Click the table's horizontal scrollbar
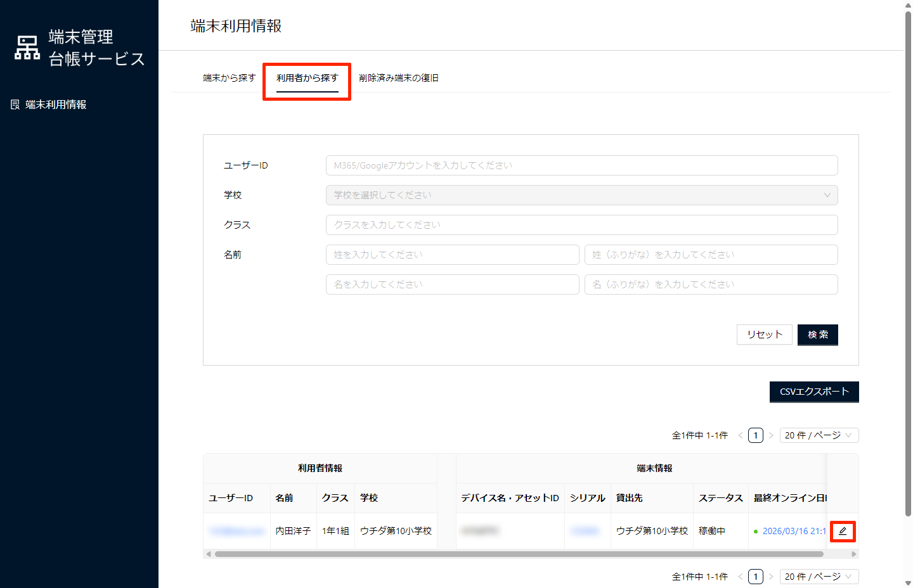913x588 pixels. (519, 554)
